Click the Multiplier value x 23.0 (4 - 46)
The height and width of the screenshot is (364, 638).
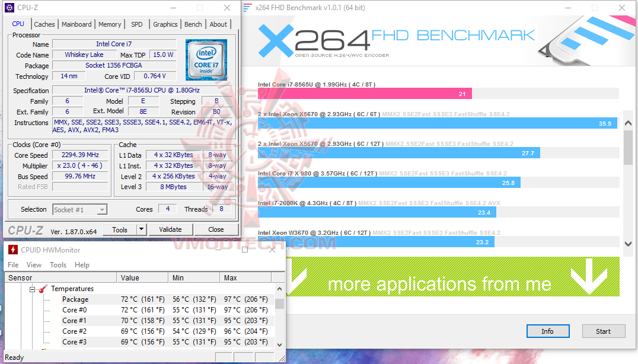(80, 165)
